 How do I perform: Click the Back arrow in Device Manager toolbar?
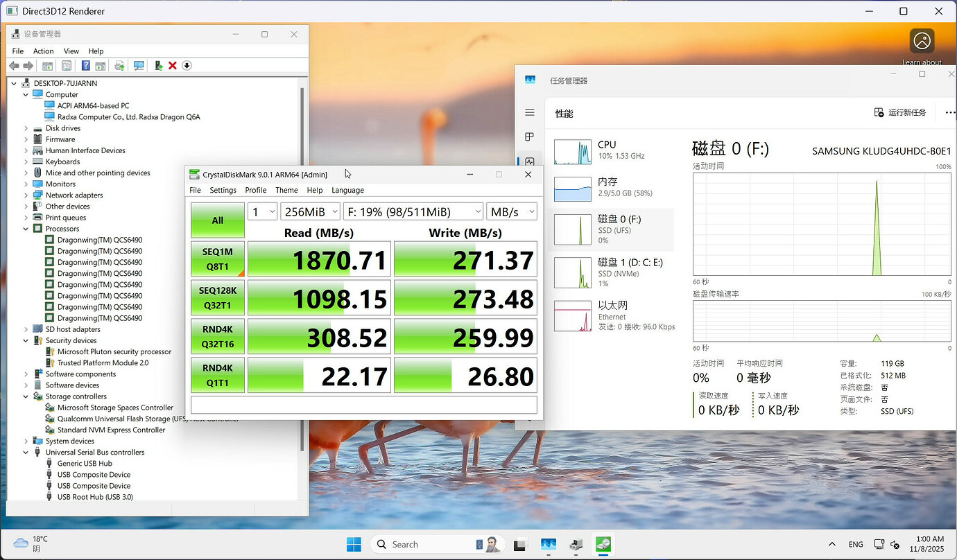[14, 66]
